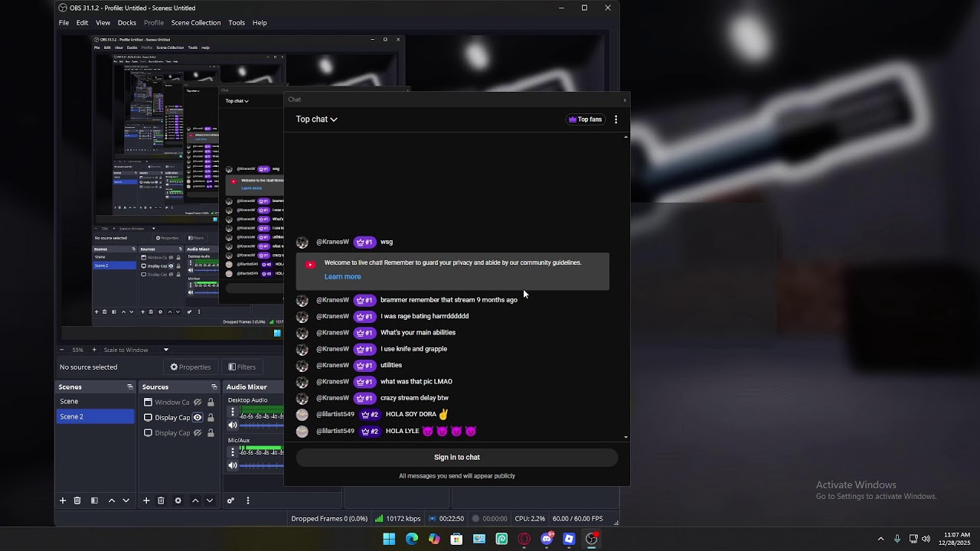Open advanced audio properties gears icon

pyautogui.click(x=230, y=500)
